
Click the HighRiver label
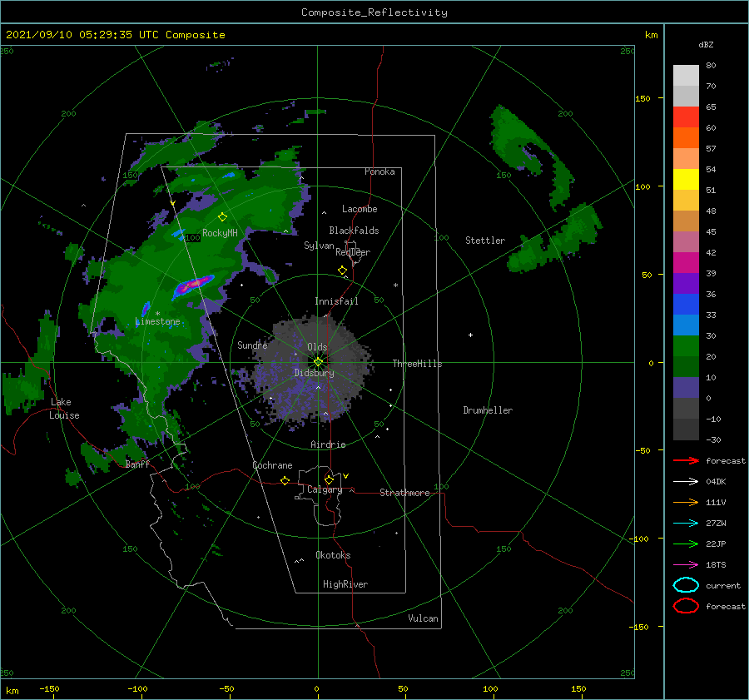click(x=345, y=584)
